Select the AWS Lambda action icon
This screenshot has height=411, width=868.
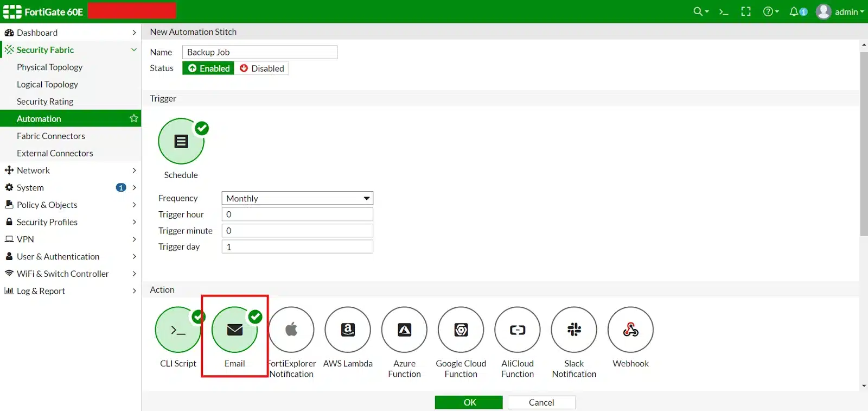pos(348,330)
